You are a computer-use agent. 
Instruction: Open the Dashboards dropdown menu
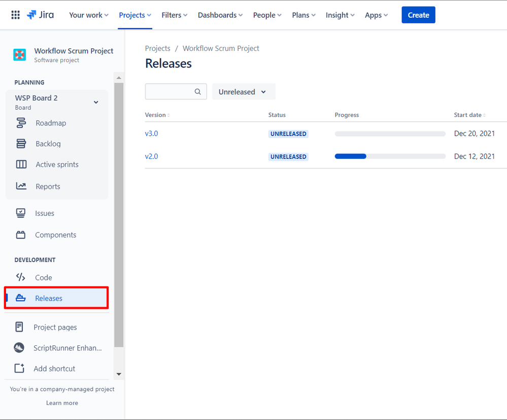coord(220,15)
